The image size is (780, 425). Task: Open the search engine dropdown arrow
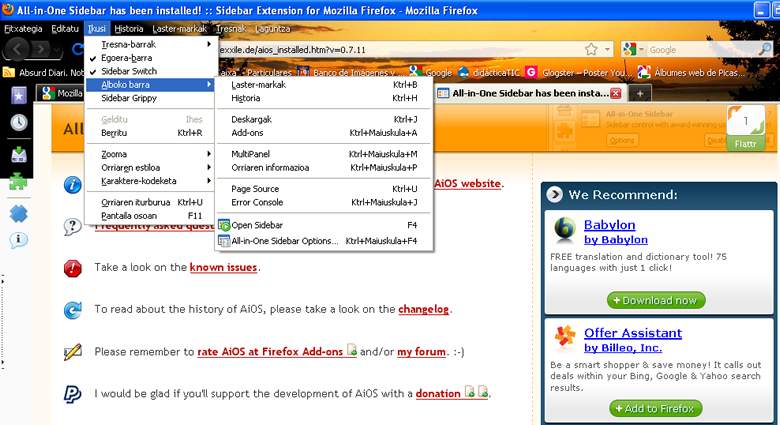(x=641, y=49)
